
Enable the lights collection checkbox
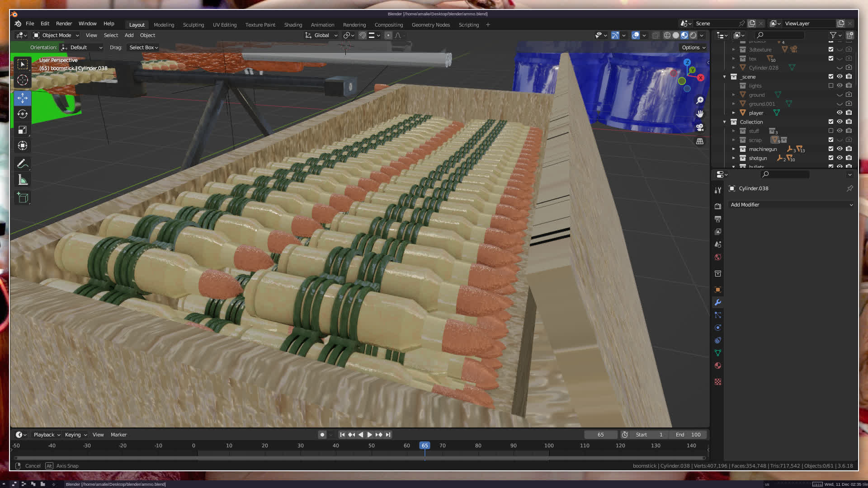coord(830,85)
